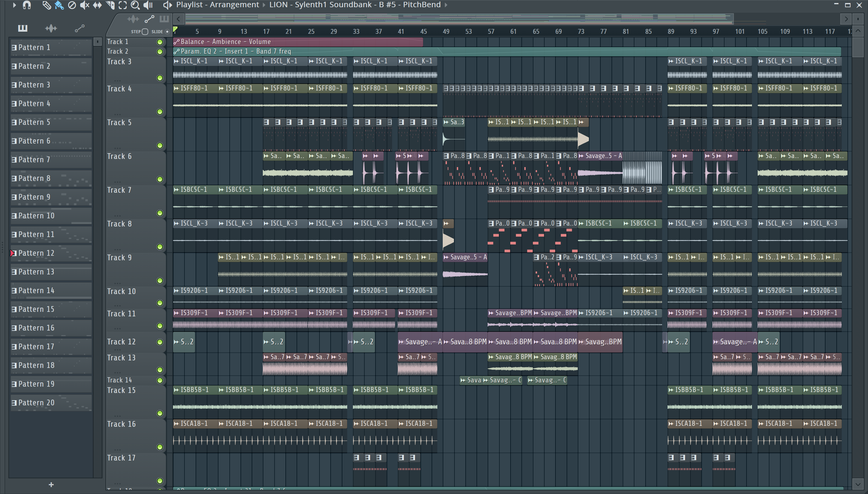The height and width of the screenshot is (494, 868).
Task: Click bar 49 on the timeline ruler
Action: (x=446, y=32)
